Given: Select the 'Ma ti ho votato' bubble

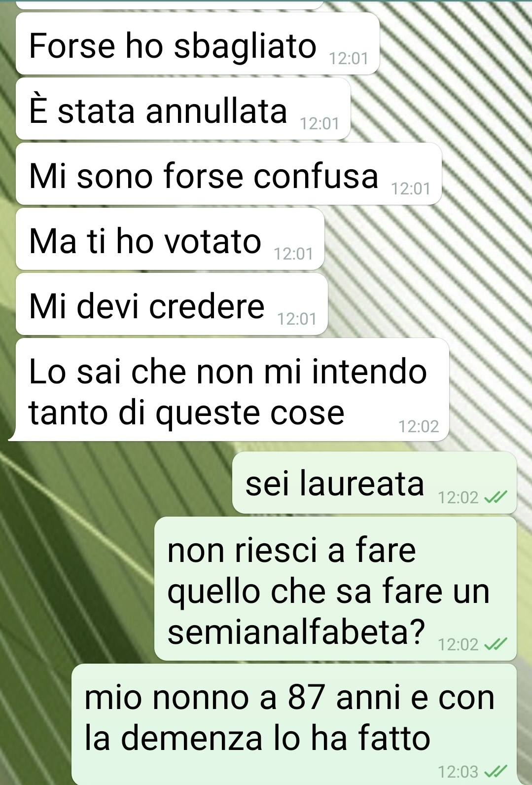Looking at the screenshot, I should point(170,239).
